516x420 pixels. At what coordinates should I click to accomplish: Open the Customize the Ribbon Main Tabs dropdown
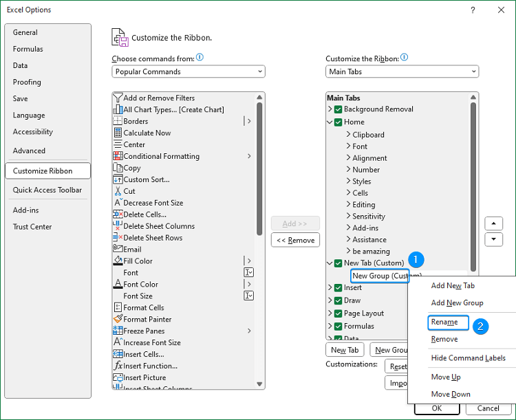pyautogui.click(x=402, y=71)
